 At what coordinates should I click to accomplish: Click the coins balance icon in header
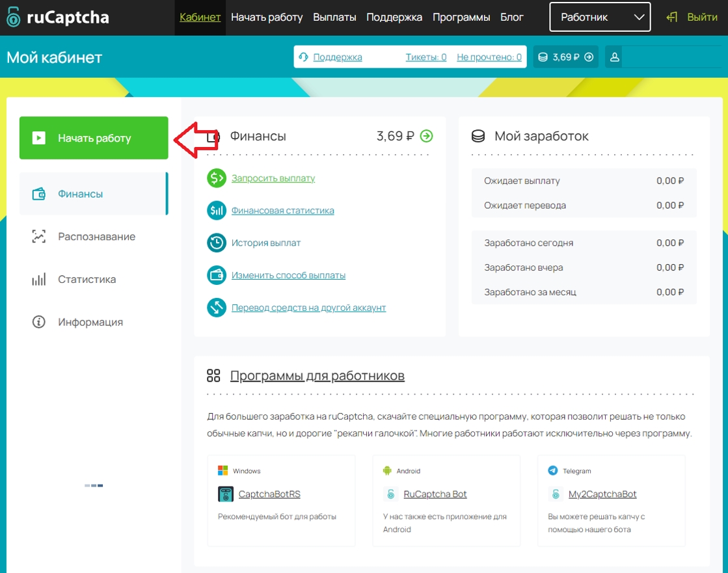point(543,57)
